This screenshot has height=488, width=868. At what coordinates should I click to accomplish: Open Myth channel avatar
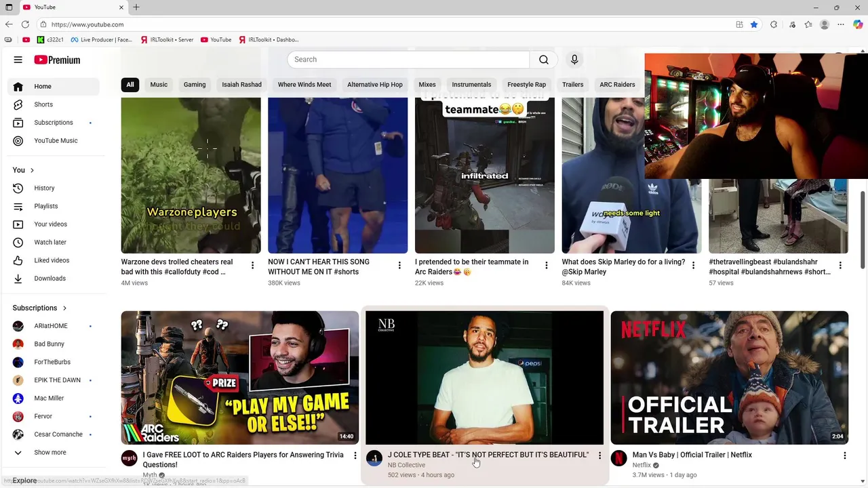pos(129,459)
